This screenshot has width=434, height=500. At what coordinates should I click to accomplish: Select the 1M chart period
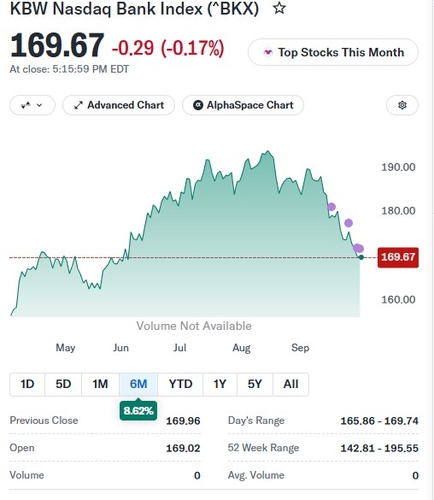pos(100,384)
